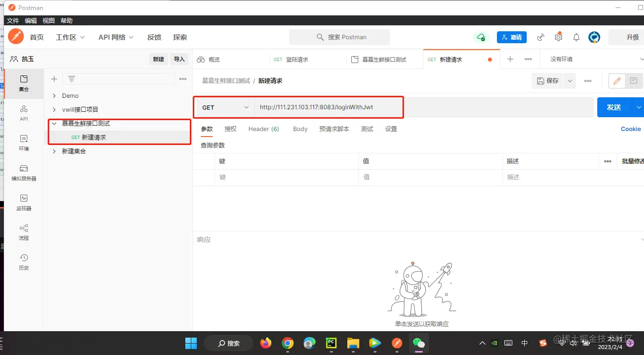This screenshot has height=355, width=644.
Task: Open the tab bar three-dot menu
Action: pyautogui.click(x=528, y=59)
